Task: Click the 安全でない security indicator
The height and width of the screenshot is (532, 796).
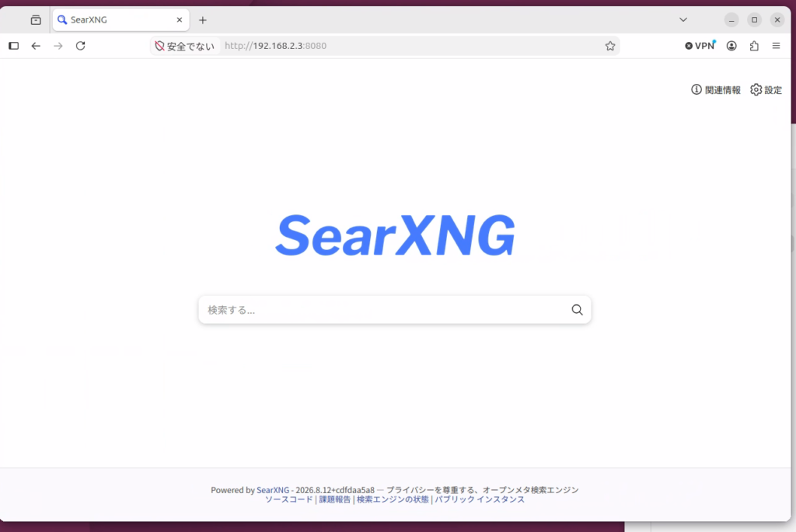Action: tap(185, 46)
